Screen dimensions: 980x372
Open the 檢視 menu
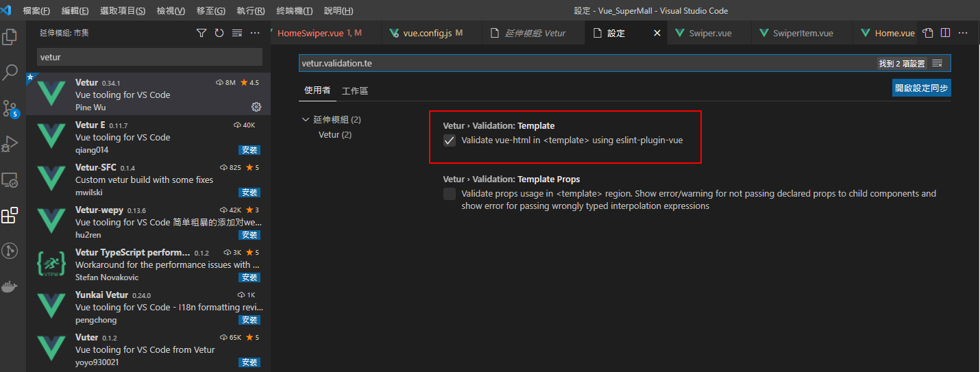click(x=170, y=11)
